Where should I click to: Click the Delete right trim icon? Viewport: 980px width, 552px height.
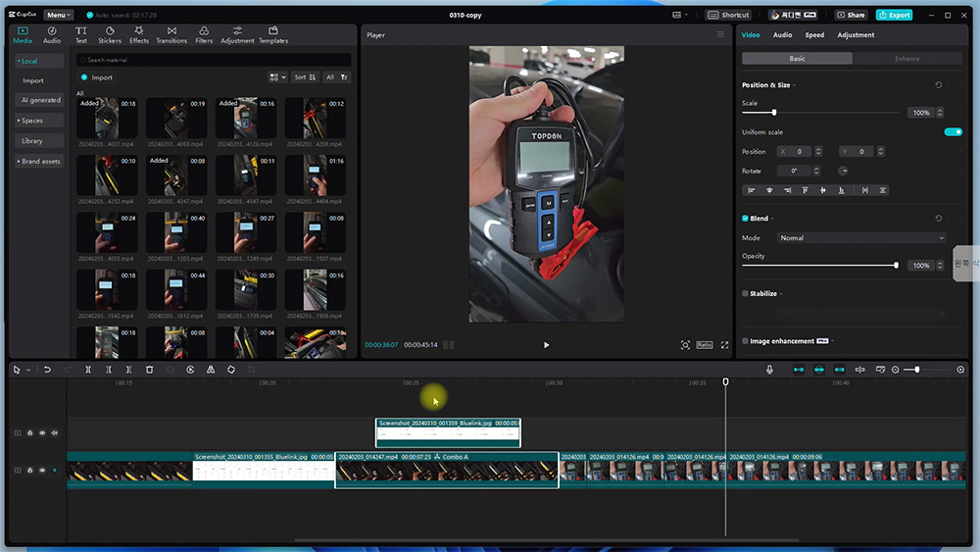click(128, 370)
